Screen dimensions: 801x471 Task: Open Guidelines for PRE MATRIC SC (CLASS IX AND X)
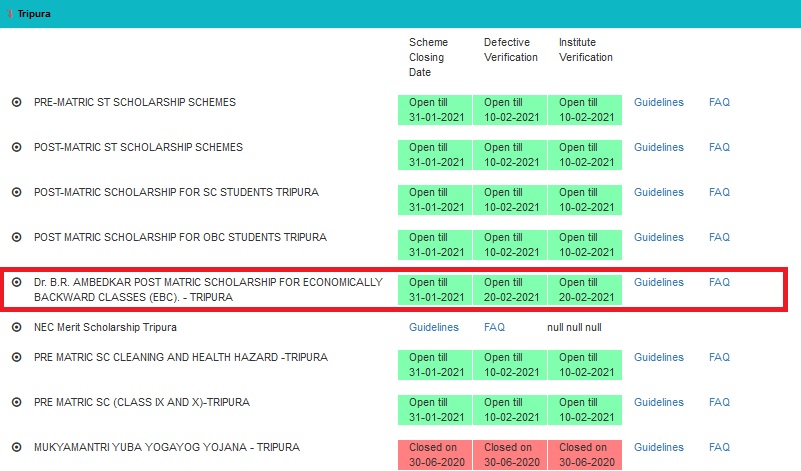pos(658,402)
